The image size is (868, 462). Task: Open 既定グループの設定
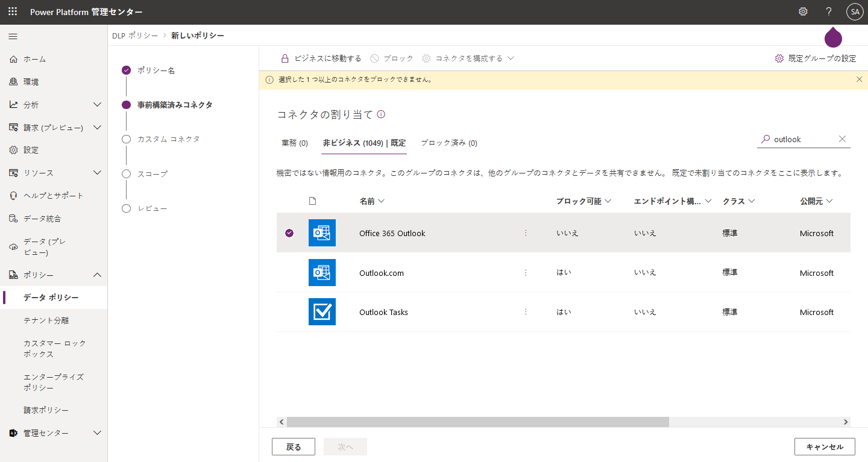coord(816,58)
